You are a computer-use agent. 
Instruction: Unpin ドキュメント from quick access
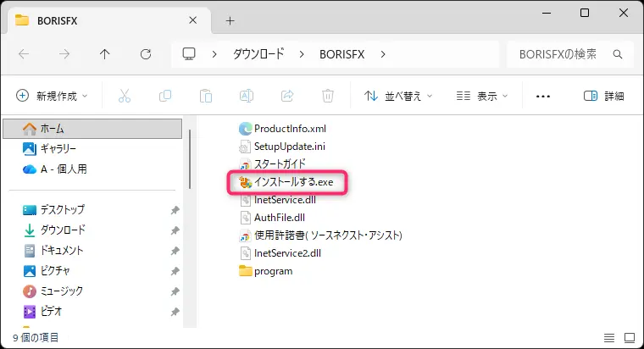175,251
